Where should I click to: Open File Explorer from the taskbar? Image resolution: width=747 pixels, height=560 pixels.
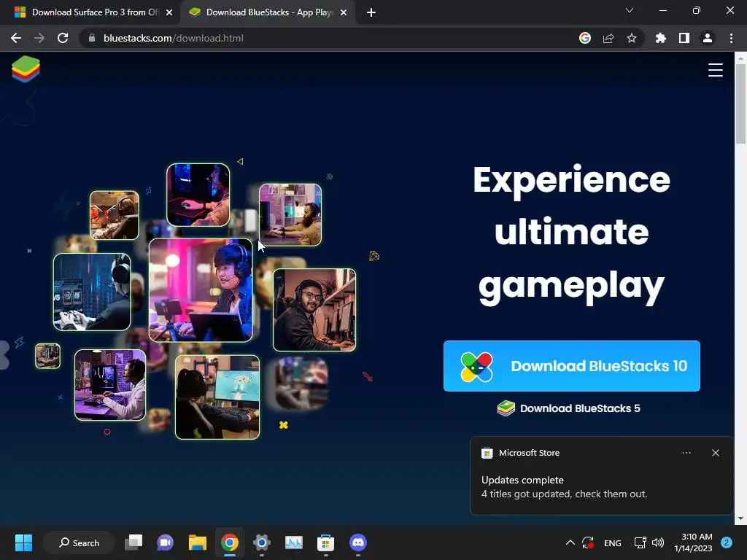pyautogui.click(x=197, y=542)
